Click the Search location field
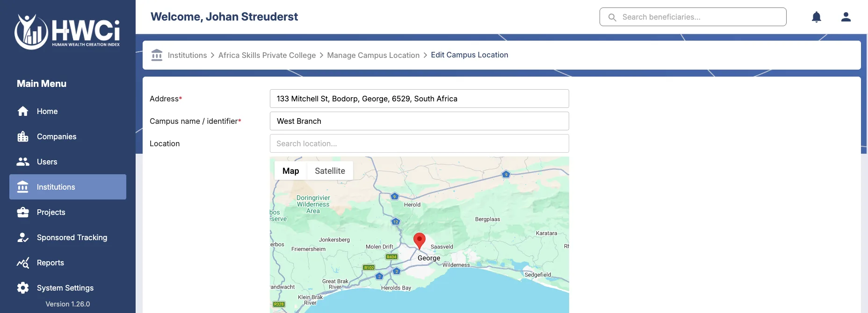Image resolution: width=868 pixels, height=313 pixels. (x=420, y=143)
